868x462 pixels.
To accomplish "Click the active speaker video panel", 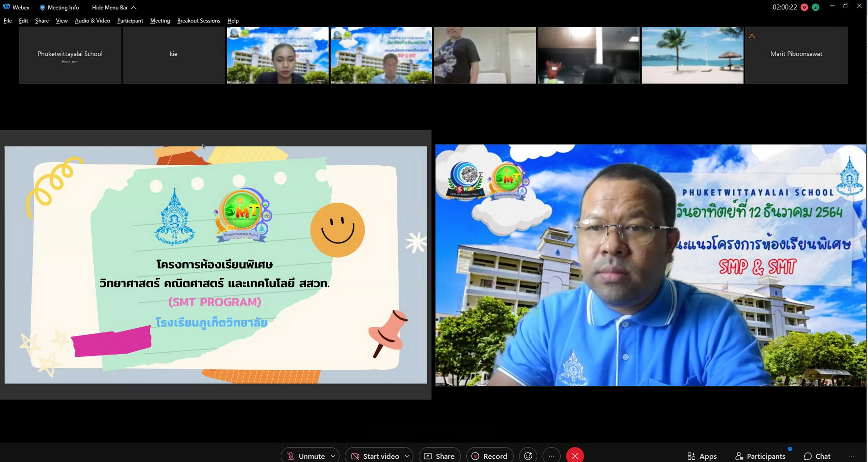I will point(651,265).
